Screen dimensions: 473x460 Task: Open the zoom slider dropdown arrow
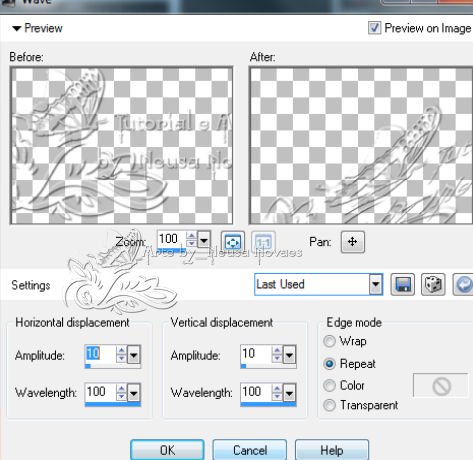(204, 239)
